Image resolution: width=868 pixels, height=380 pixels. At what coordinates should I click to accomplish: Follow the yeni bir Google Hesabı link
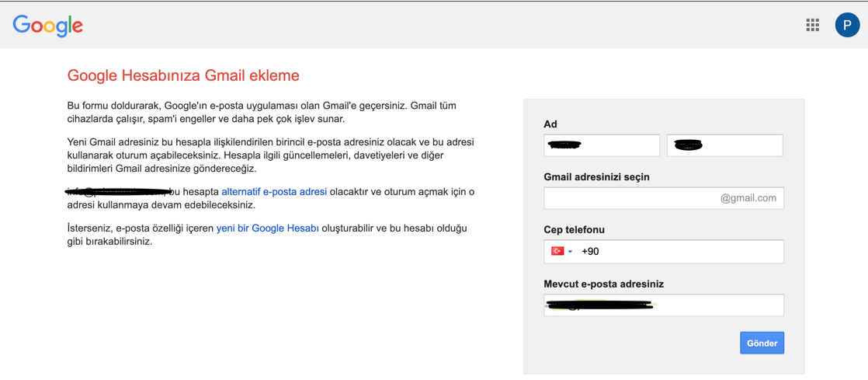click(267, 228)
